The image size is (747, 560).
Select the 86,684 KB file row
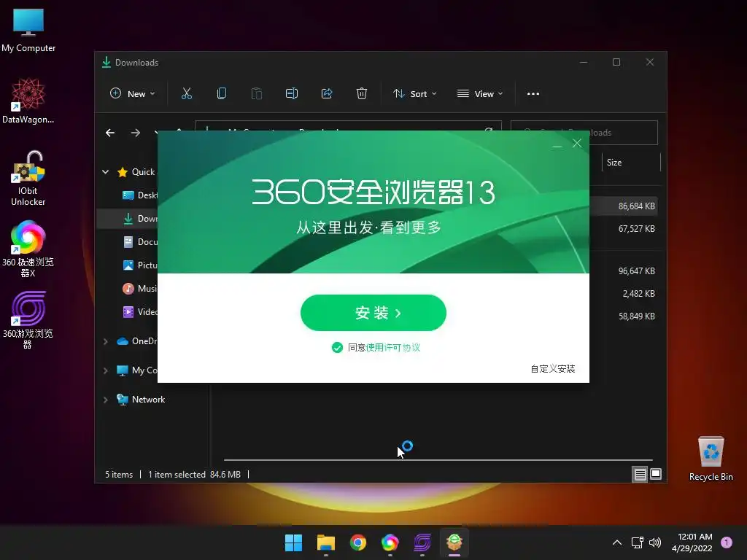624,206
